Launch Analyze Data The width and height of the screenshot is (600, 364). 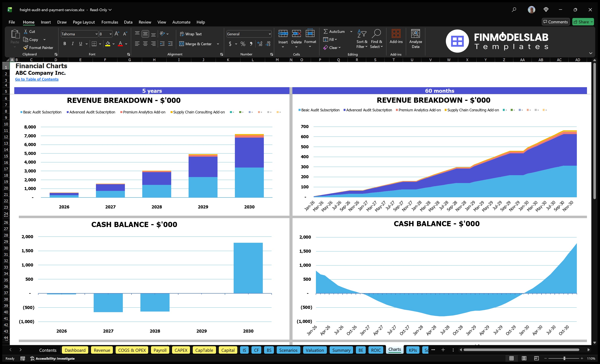coord(416,39)
